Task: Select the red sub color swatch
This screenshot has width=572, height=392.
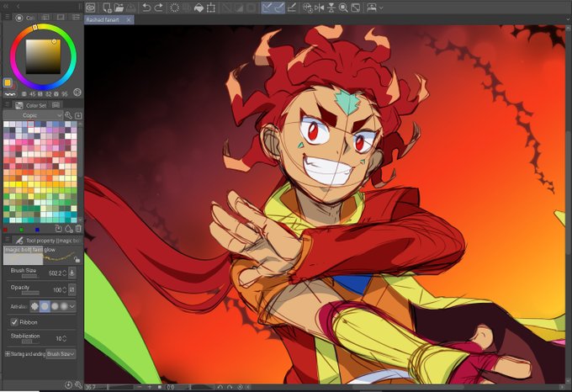Action: point(13,86)
